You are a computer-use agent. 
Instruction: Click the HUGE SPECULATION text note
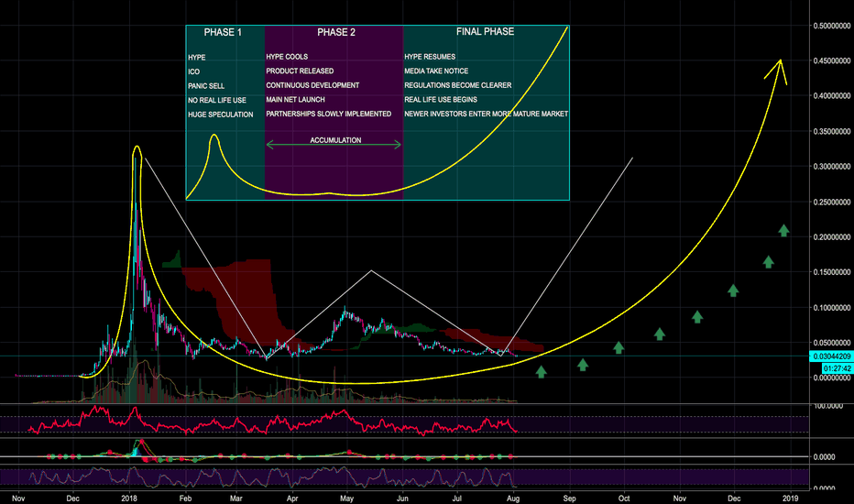pos(221,115)
